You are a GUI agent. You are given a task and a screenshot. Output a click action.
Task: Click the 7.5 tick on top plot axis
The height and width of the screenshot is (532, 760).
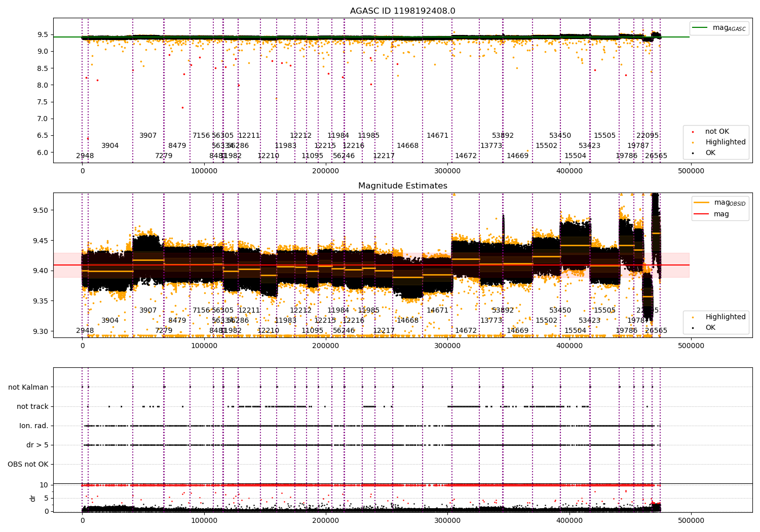point(43,102)
